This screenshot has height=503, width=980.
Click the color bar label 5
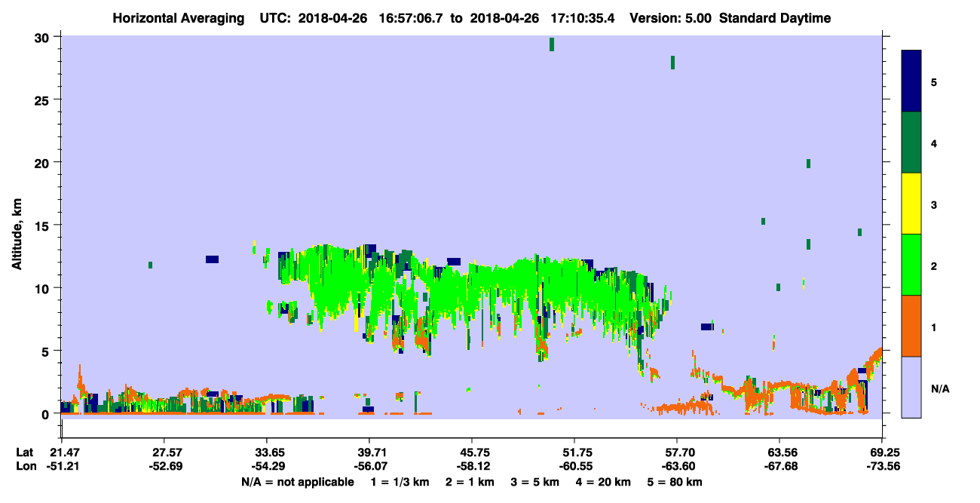(933, 81)
